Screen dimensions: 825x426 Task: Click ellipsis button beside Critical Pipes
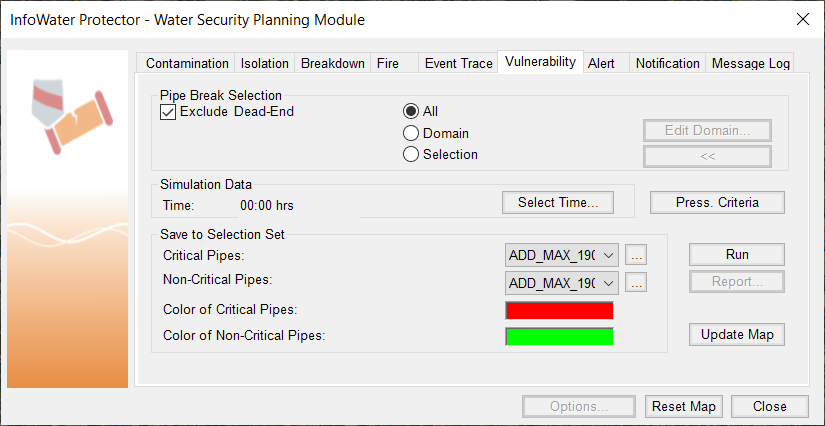pos(636,256)
